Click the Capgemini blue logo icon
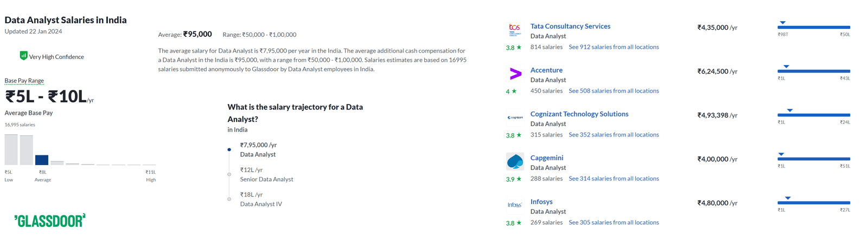The height and width of the screenshot is (248, 868). [x=515, y=161]
